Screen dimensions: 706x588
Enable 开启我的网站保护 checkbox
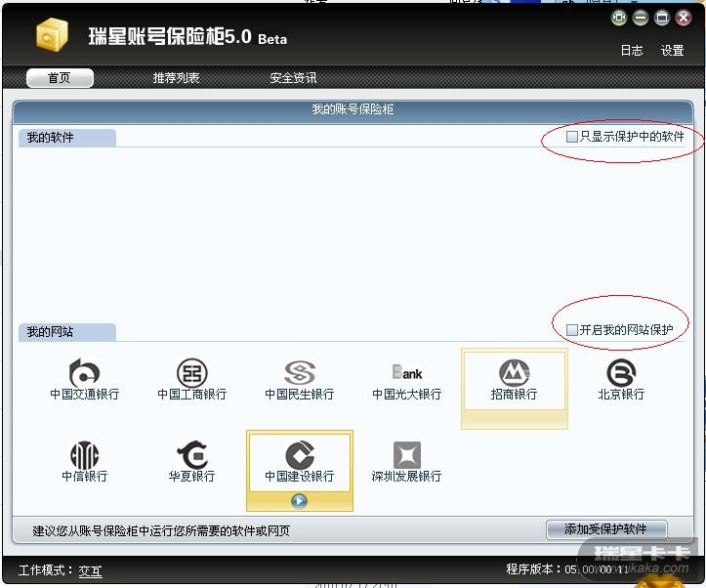point(572,330)
